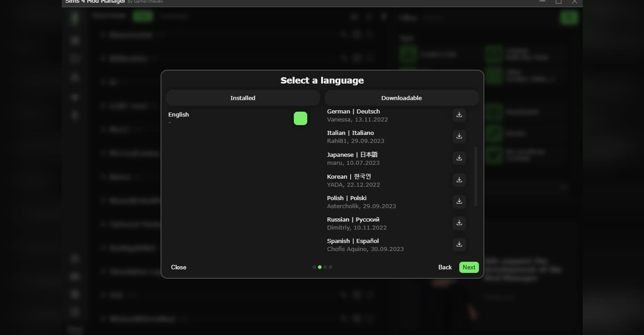Jump to the third pager dot
The image size is (644, 335).
tap(325, 267)
